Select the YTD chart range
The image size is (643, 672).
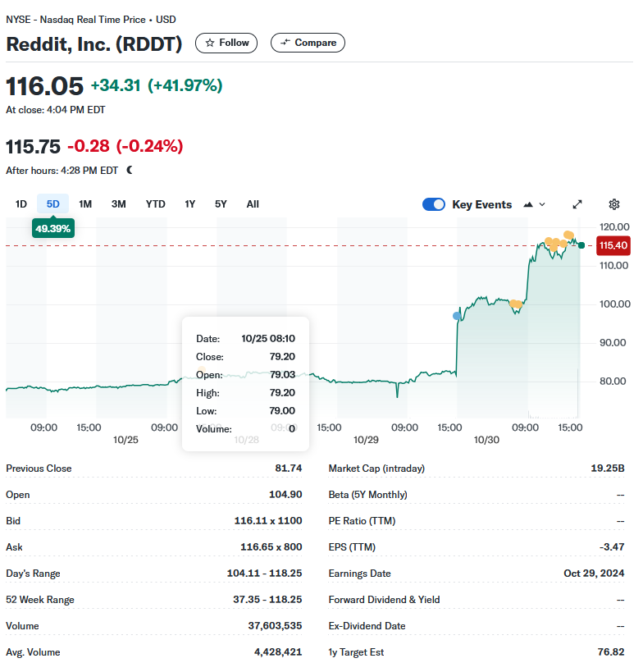pyautogui.click(x=155, y=204)
